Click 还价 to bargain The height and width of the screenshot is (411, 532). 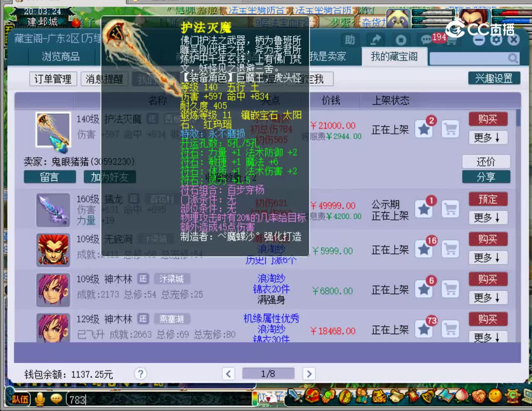pyautogui.click(x=486, y=161)
